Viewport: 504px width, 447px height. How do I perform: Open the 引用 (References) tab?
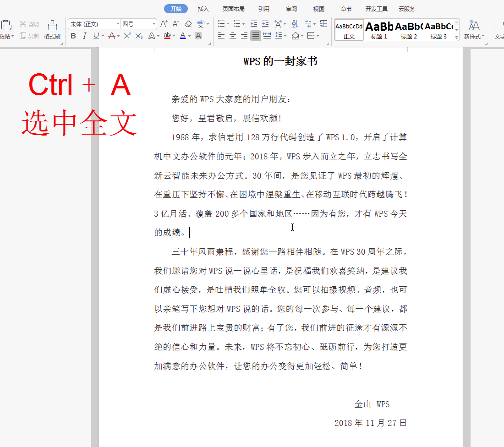pos(264,9)
